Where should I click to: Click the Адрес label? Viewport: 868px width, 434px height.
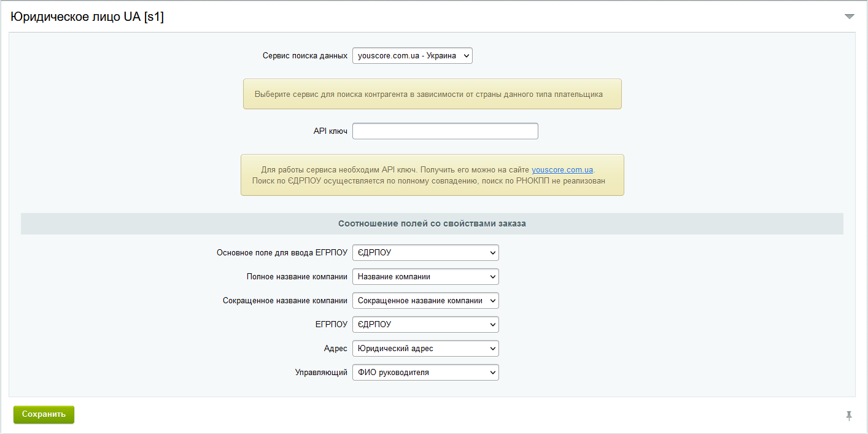click(x=336, y=349)
